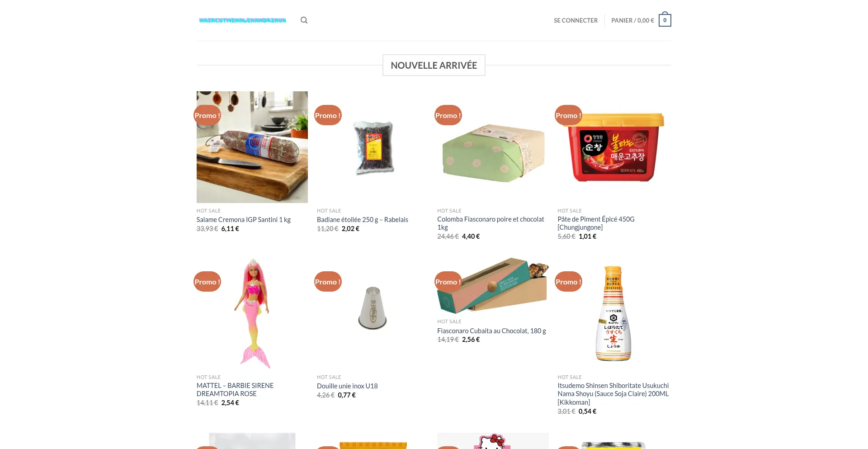The image size is (868, 449).
Task: Click the Promo badge on the Kikkoman soy sauce
Action: [568, 282]
